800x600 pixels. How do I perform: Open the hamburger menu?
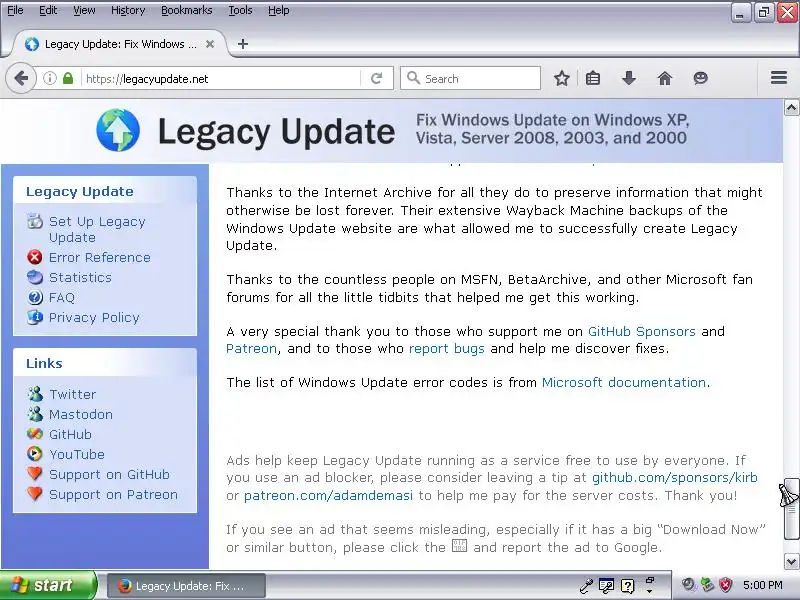[x=779, y=78]
